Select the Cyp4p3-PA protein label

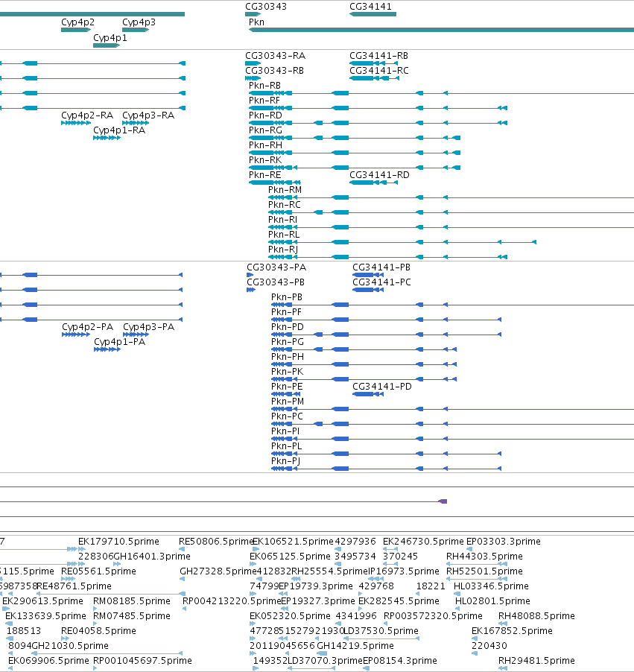148,327
